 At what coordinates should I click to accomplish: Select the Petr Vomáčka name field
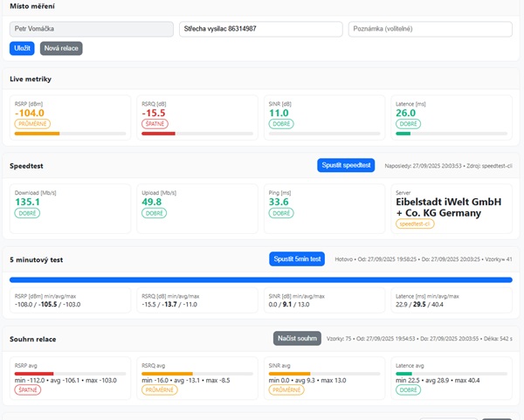[x=92, y=29]
